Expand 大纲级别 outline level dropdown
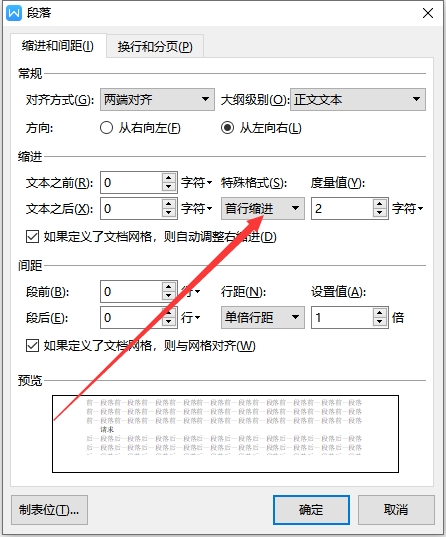This screenshot has height=537, width=446. click(358, 100)
